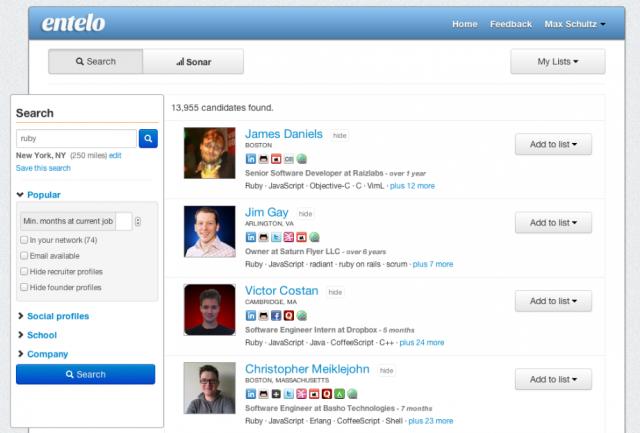
Task: Click the 'Min. months at current job' field
Action: coord(124,221)
